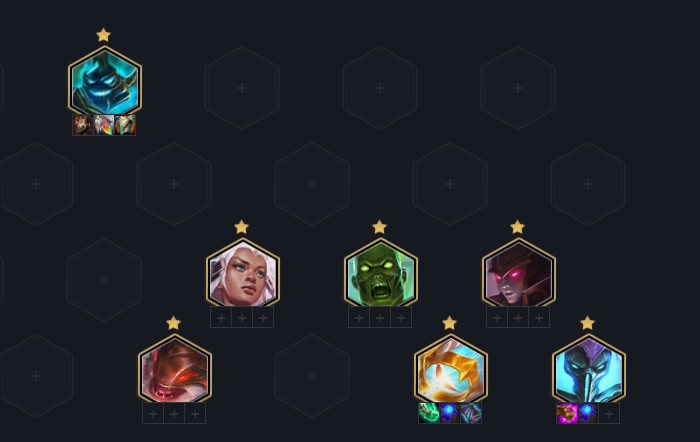
Task: Choose the dark champion with glowing pink eyes
Action: click(x=519, y=274)
